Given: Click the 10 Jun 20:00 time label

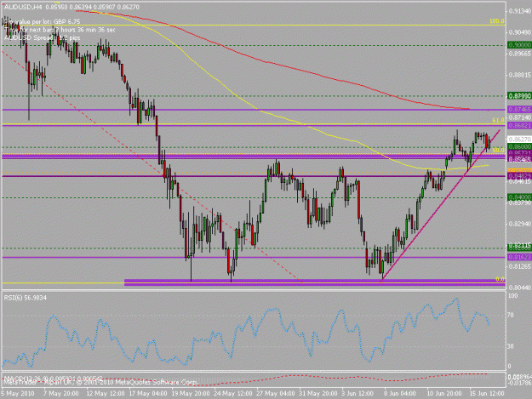Looking at the screenshot, I should pos(443,394).
